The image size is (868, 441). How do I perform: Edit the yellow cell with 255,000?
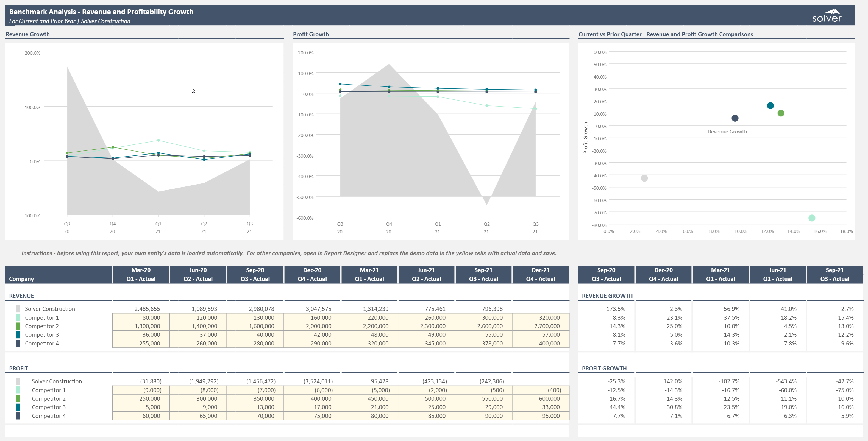coord(141,343)
